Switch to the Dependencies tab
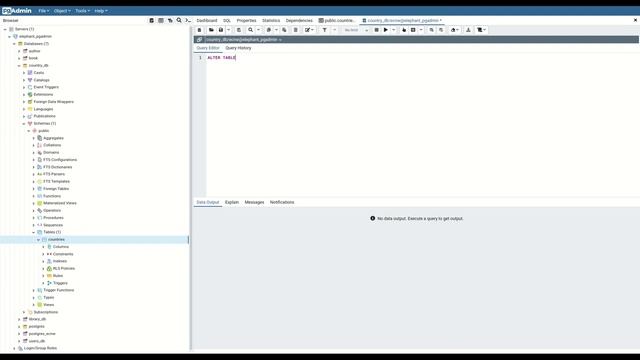Viewport: 640px width, 360px height. pyautogui.click(x=299, y=20)
